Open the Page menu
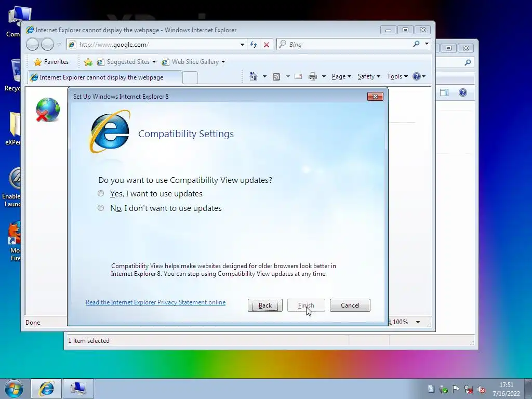 pyautogui.click(x=341, y=76)
